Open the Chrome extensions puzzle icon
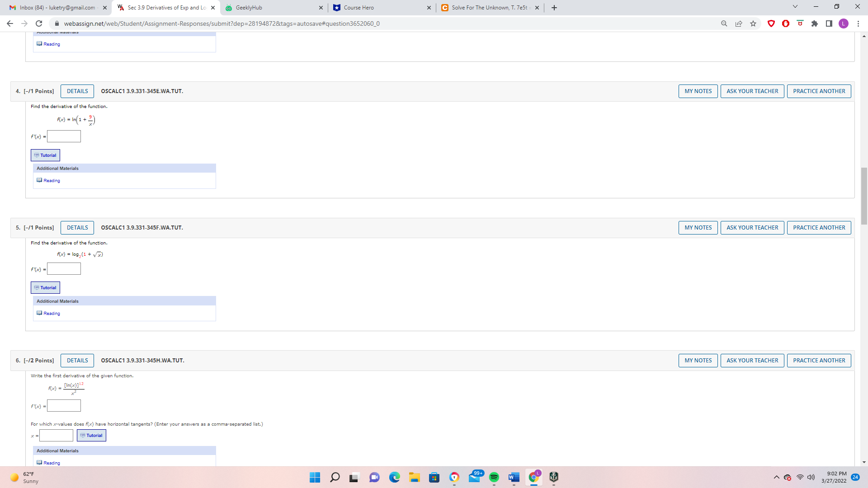Screen dimensions: 868x488 pos(815,23)
